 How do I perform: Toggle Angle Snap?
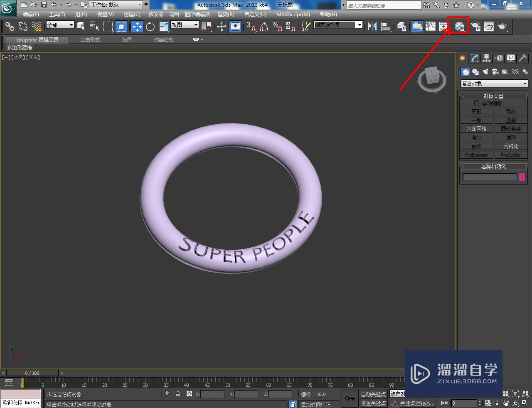coord(264,26)
